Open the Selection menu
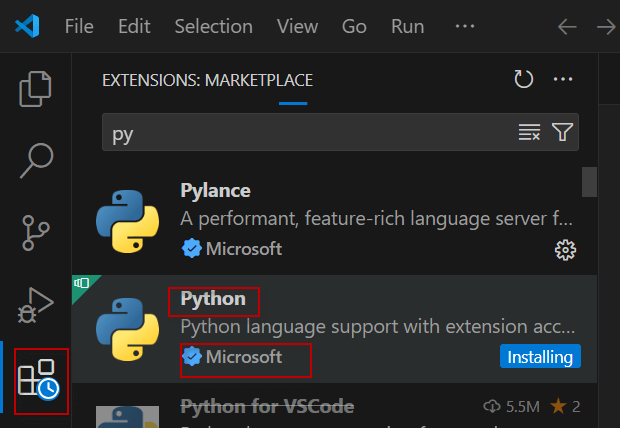620x428 pixels. click(213, 26)
